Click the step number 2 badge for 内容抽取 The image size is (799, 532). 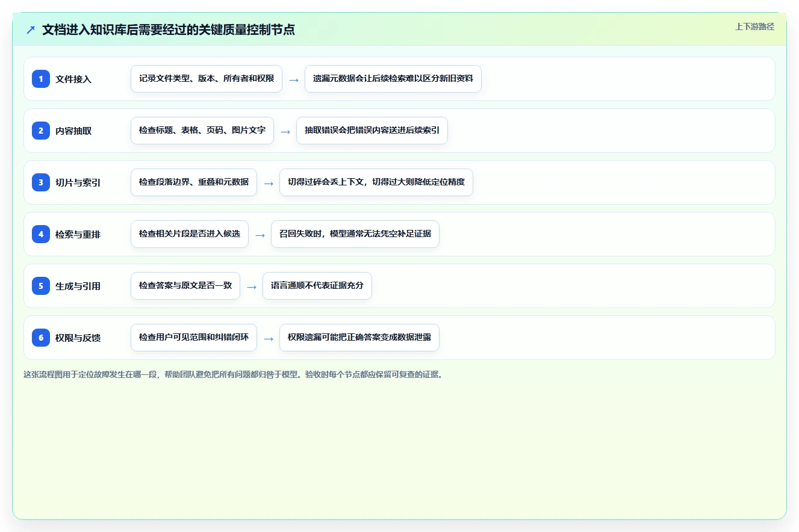click(x=41, y=131)
